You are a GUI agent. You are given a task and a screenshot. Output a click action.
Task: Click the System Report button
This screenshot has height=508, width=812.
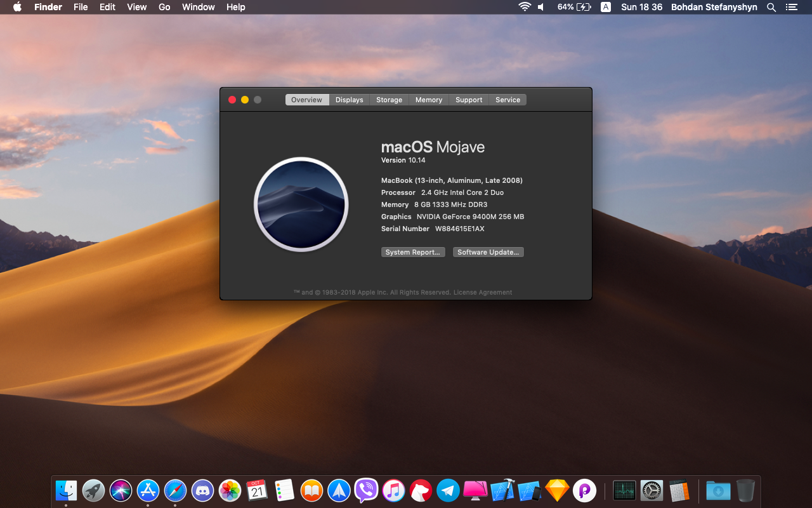click(413, 252)
